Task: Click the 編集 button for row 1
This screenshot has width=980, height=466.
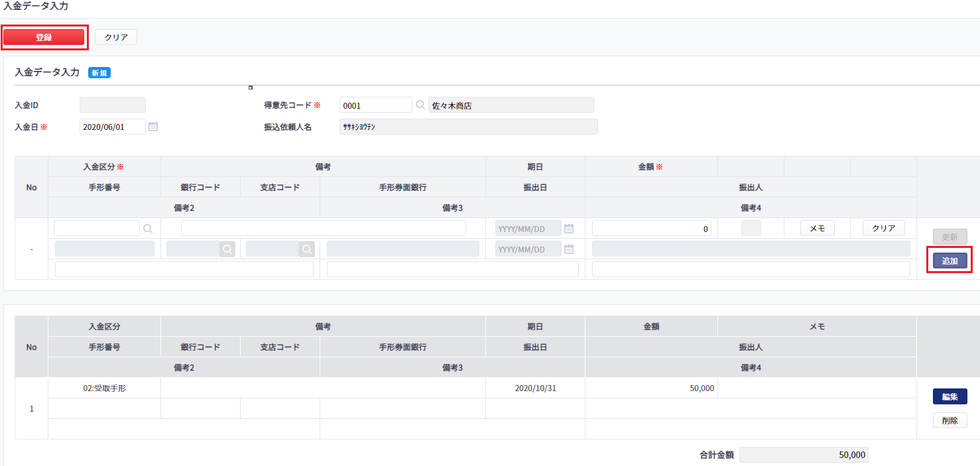Action: click(950, 396)
